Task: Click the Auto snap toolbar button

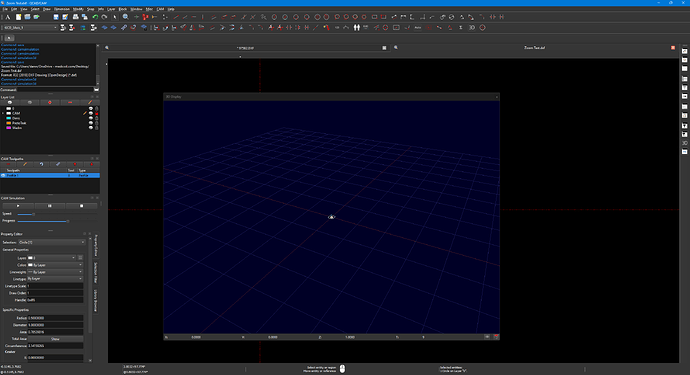Action: click(x=418, y=27)
